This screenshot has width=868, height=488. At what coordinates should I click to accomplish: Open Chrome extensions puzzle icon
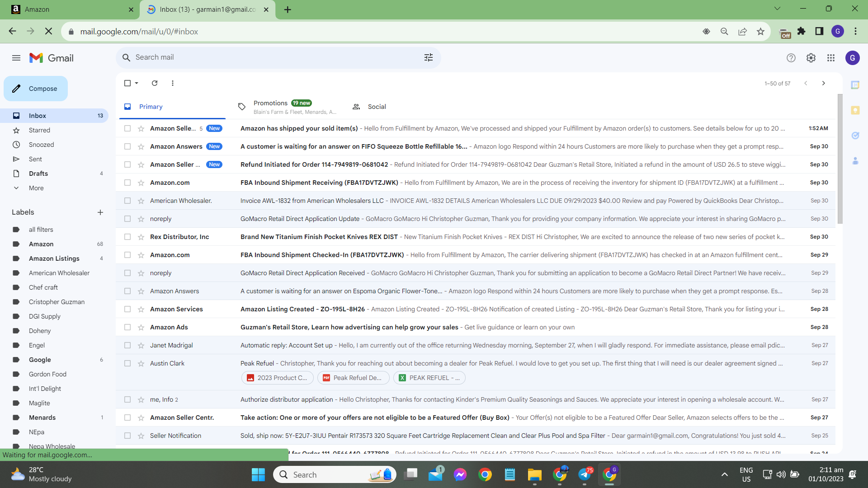[802, 31]
